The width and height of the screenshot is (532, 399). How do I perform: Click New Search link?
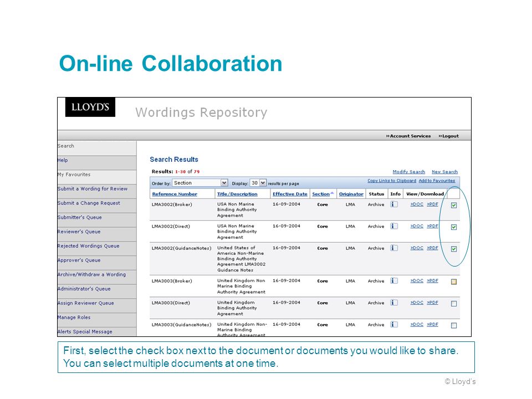(x=445, y=172)
